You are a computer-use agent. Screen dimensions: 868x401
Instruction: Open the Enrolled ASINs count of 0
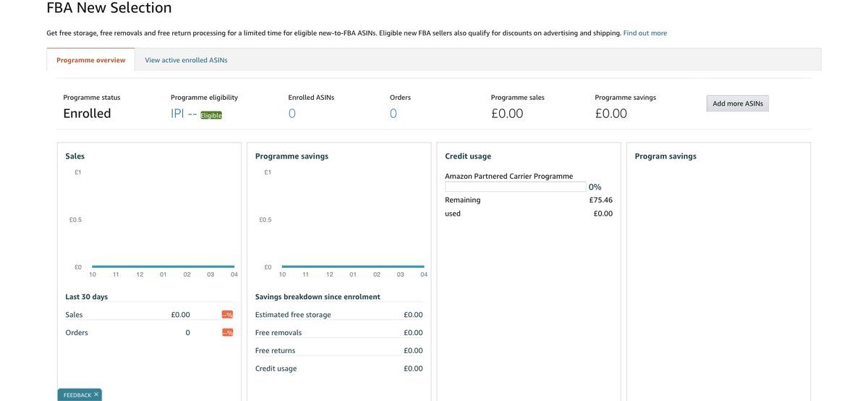(x=292, y=114)
